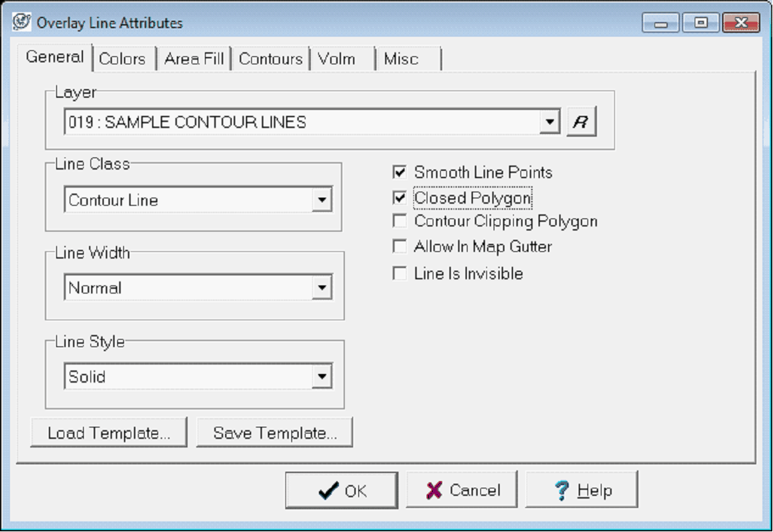
Task: Enable Contour Clipping Polygon
Action: tap(400, 221)
